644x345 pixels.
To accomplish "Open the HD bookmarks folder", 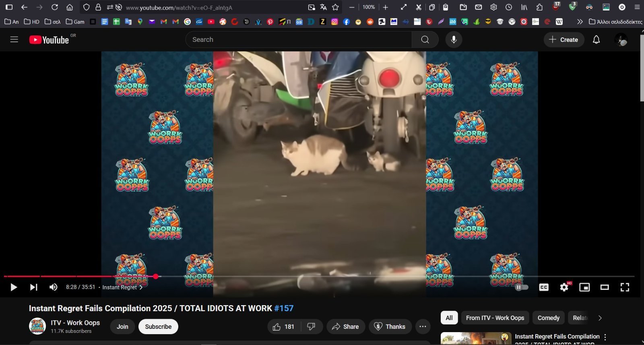I will coord(31,22).
